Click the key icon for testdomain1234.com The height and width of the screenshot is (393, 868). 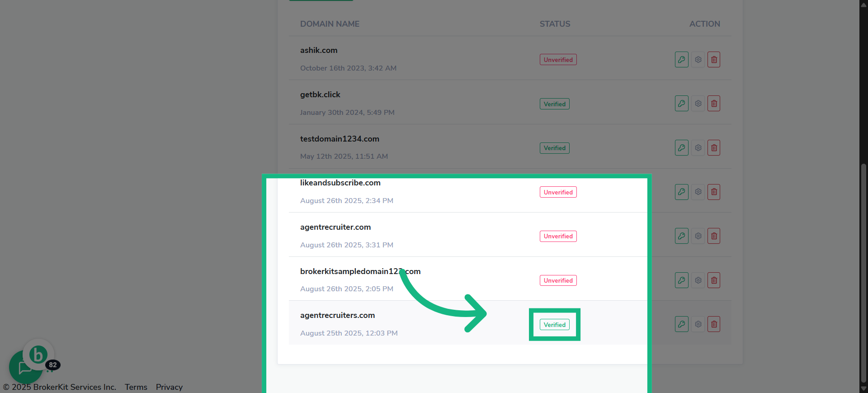[681, 148]
